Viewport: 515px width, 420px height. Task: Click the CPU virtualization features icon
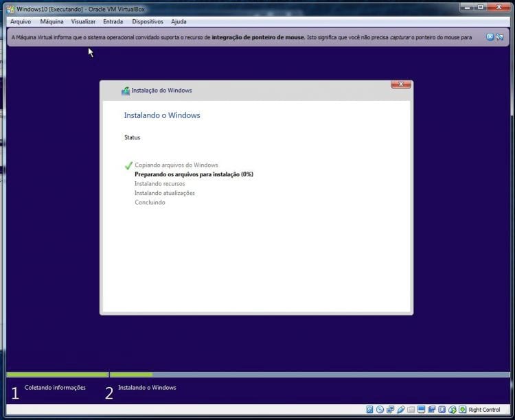[442, 410]
